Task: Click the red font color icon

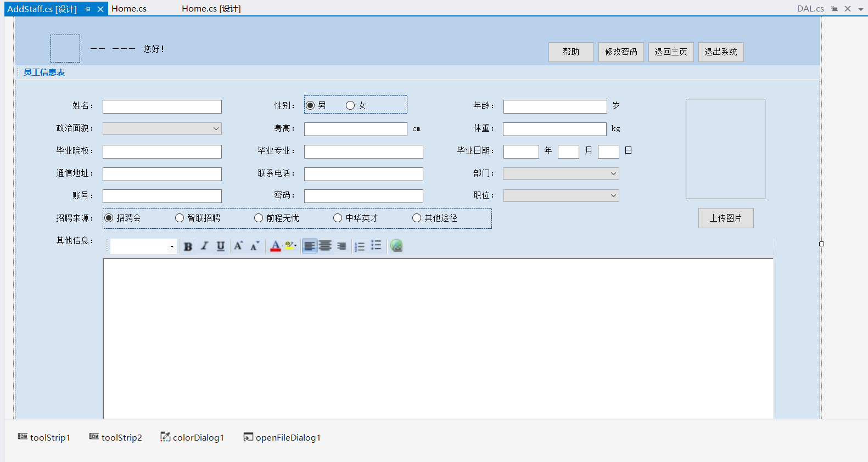Action: [x=276, y=246]
